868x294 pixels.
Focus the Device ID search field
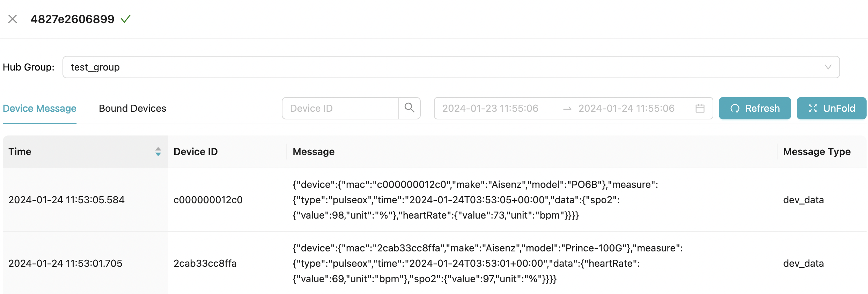(340, 108)
